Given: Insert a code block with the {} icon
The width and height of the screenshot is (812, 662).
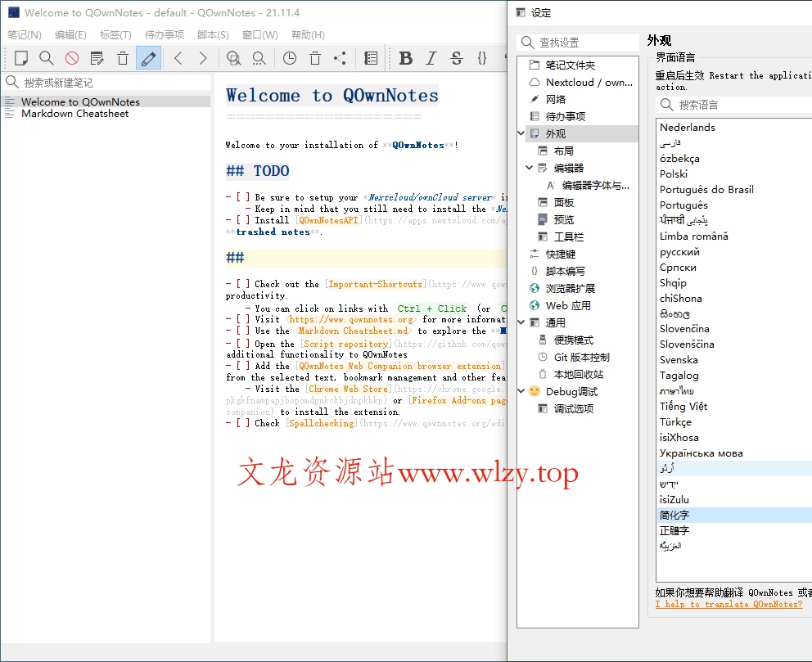Looking at the screenshot, I should tap(482, 58).
